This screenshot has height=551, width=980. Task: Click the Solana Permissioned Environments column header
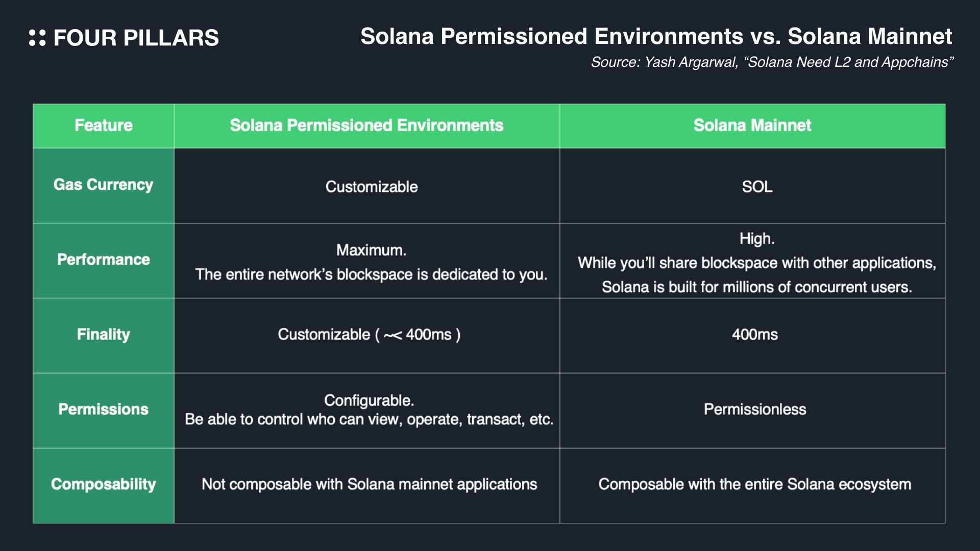pyautogui.click(x=366, y=126)
